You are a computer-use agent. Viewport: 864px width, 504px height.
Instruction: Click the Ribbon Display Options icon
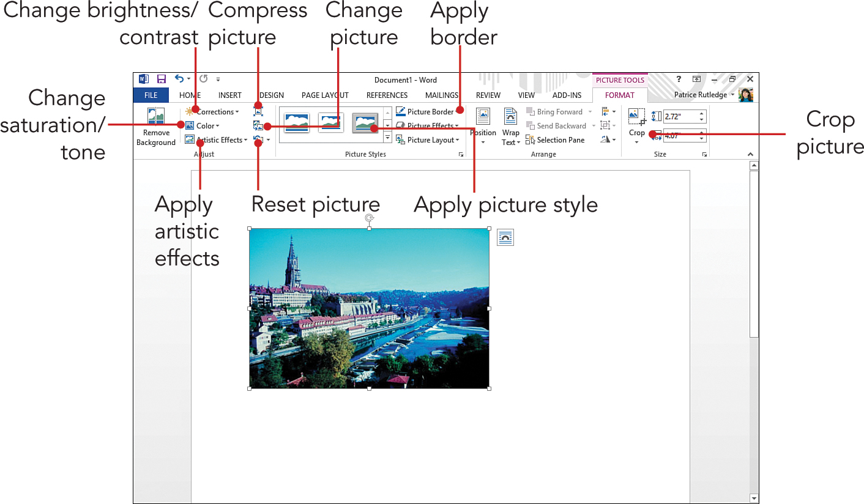[x=696, y=79]
